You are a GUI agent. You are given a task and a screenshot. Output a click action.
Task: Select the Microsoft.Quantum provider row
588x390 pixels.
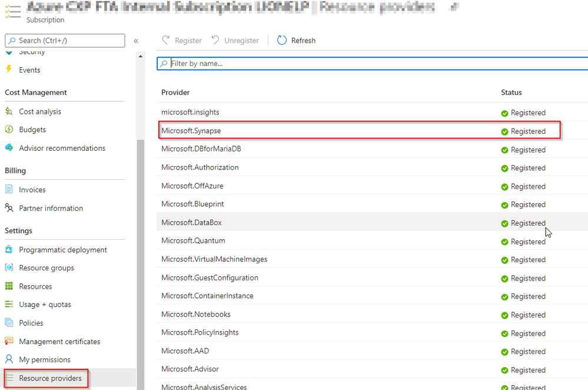372,240
